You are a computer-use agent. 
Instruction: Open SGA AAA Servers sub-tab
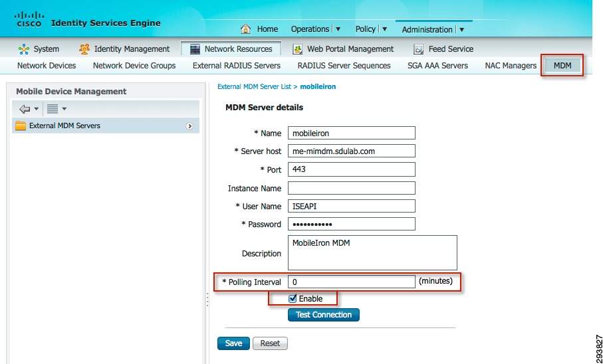coord(437,66)
